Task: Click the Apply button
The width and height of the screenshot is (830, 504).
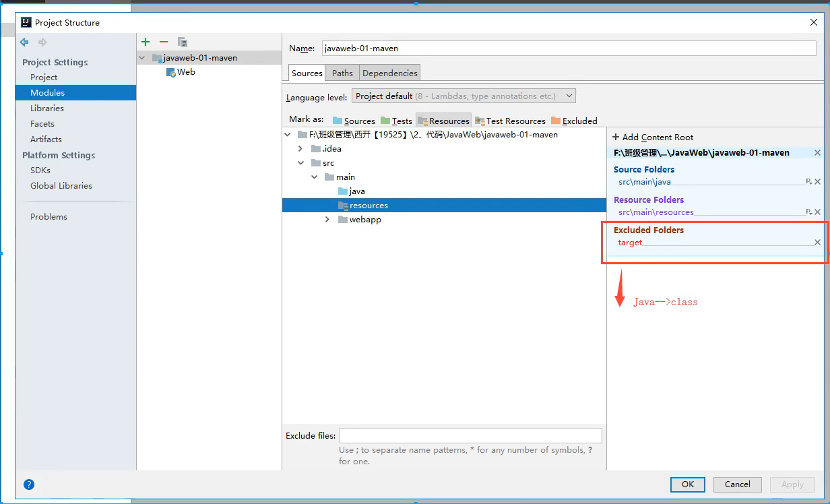Action: 792,484
